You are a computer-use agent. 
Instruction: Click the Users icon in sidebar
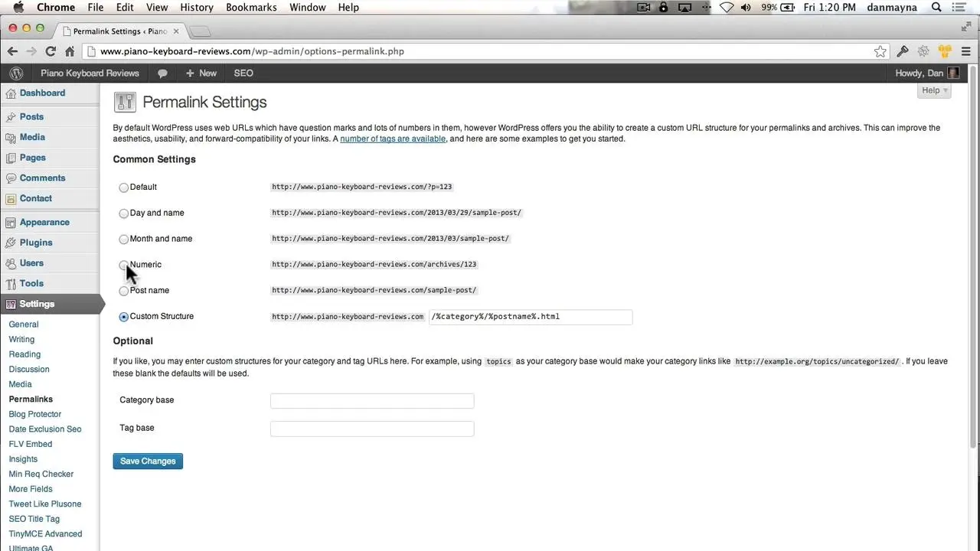point(11,263)
